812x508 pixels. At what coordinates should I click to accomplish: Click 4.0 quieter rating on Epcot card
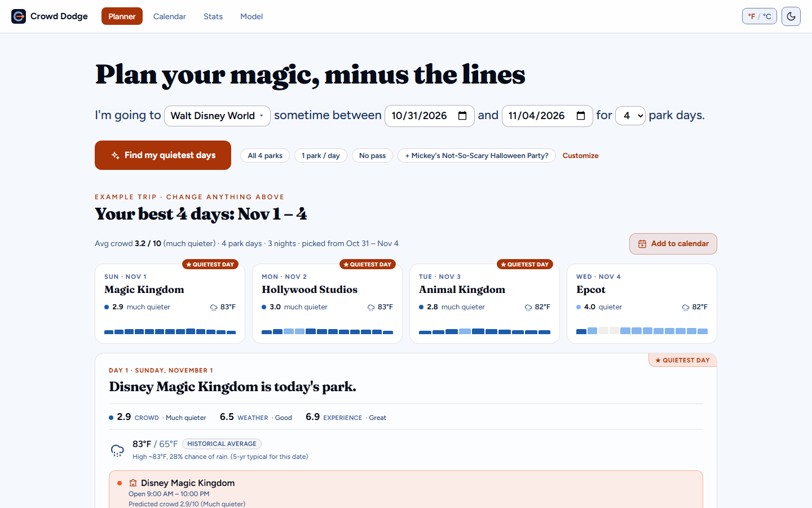[x=599, y=307]
